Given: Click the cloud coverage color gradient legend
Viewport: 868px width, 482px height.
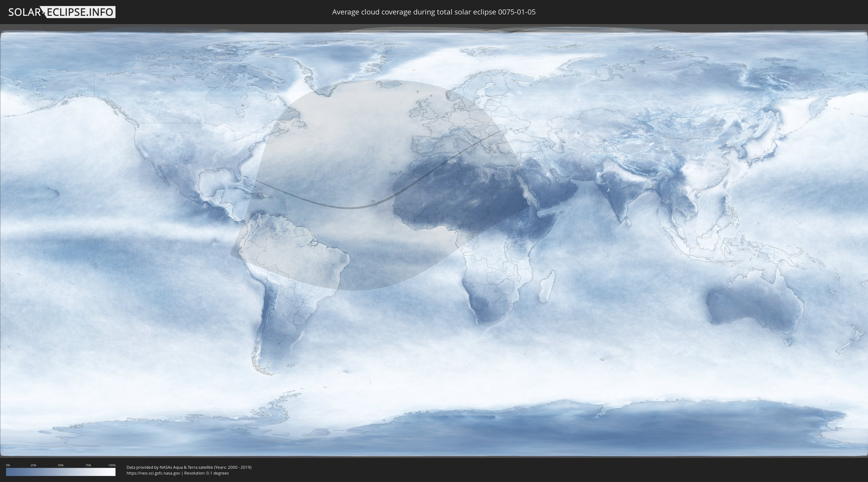Looking at the screenshot, I should click(x=61, y=472).
